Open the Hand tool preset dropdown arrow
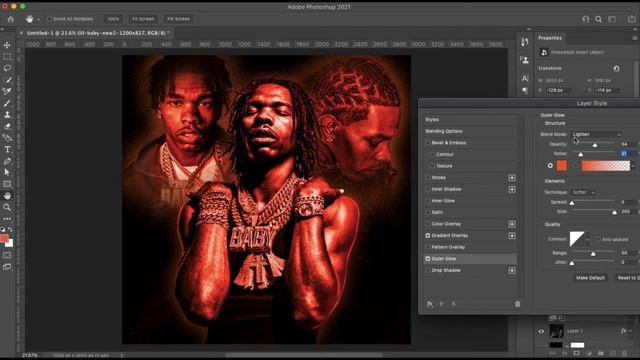The width and height of the screenshot is (640, 360). point(38,19)
